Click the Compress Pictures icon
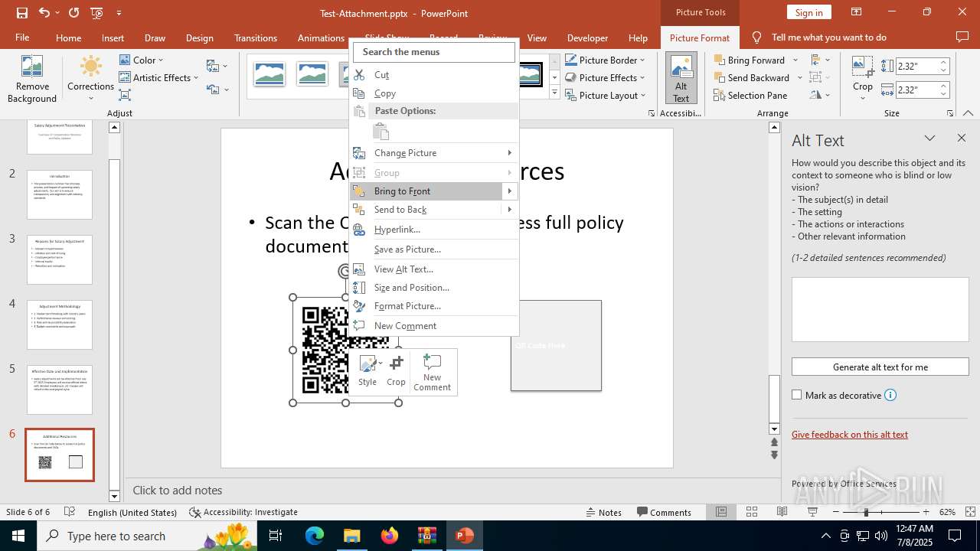Viewport: 980px width, 551px height. (125, 95)
